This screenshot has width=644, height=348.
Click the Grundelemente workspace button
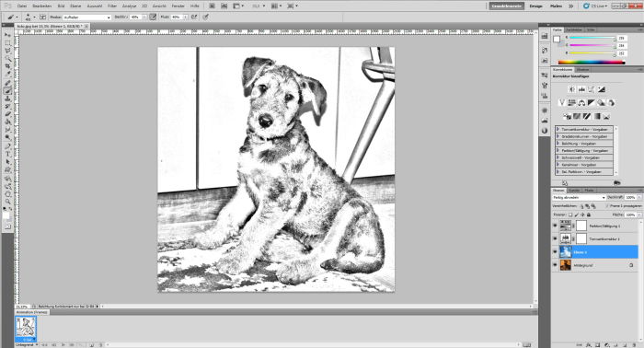click(x=506, y=6)
